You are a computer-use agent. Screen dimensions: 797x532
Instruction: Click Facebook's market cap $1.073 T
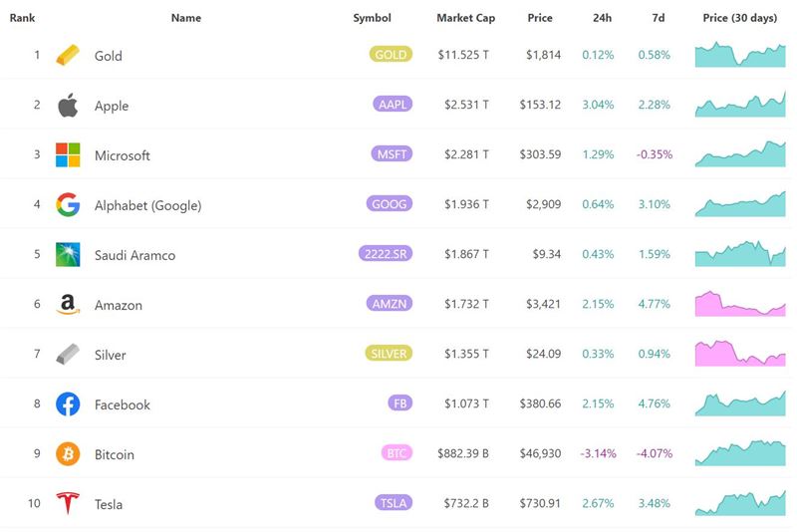click(466, 403)
